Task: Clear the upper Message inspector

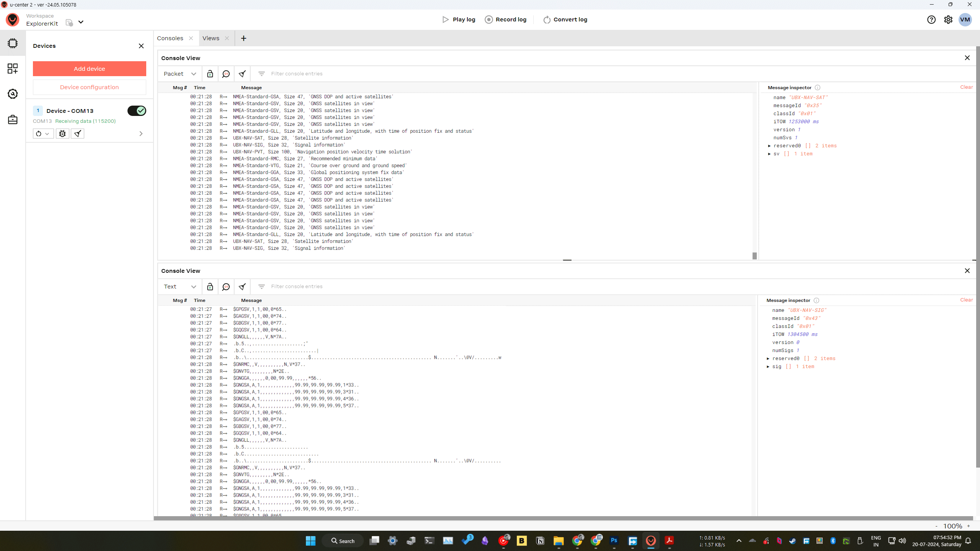Action: [x=967, y=87]
